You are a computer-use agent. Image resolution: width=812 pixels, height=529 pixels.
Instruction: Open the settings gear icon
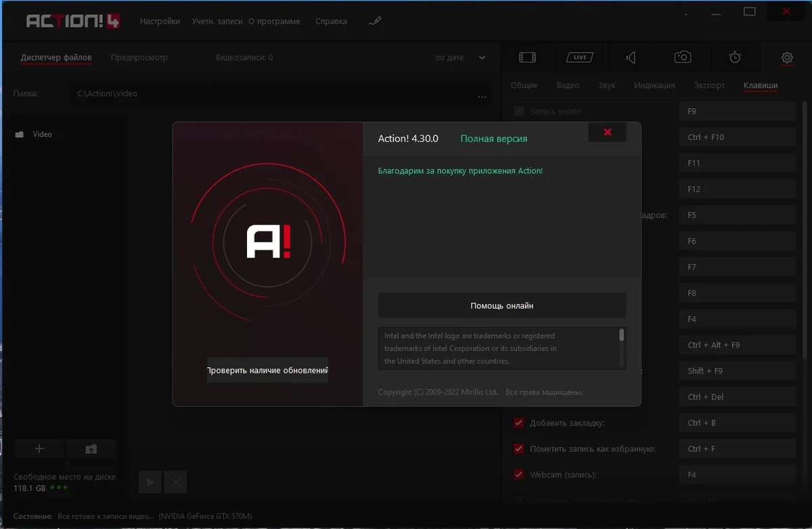(787, 57)
